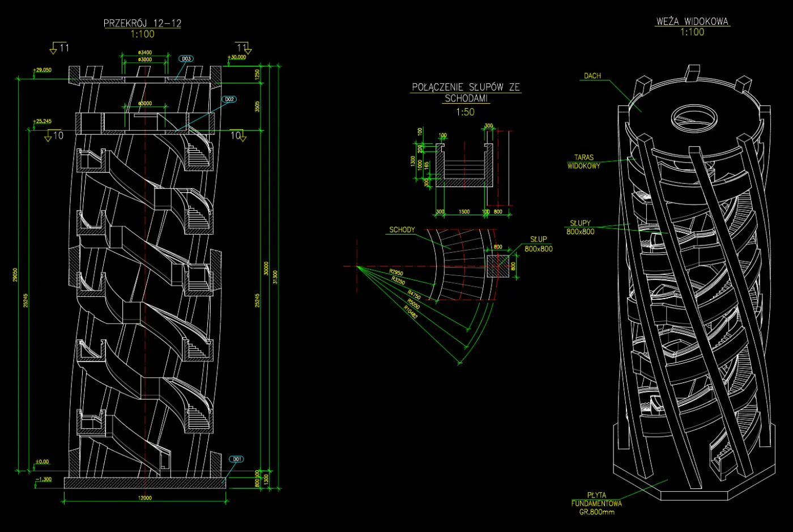
Task: Select the D01 detail callout tag
Action: coord(236,459)
